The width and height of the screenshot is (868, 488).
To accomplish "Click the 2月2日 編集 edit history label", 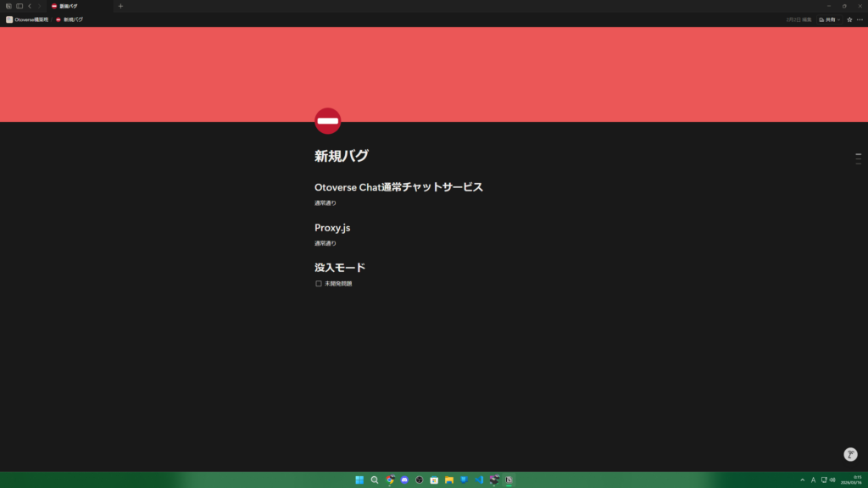I will (x=798, y=19).
